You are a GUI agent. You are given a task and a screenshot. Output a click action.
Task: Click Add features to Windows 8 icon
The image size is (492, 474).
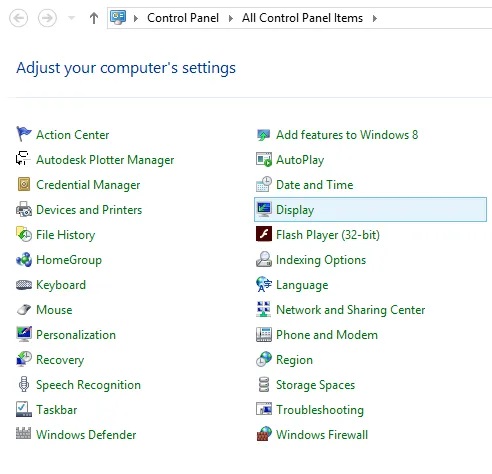(264, 135)
